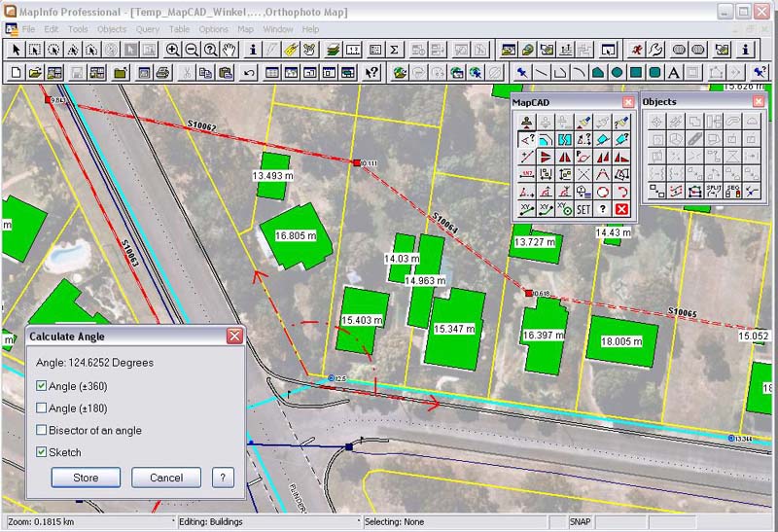The image size is (778, 532).
Task: Click the Cancel button in Calculate Angle
Action: [x=166, y=478]
